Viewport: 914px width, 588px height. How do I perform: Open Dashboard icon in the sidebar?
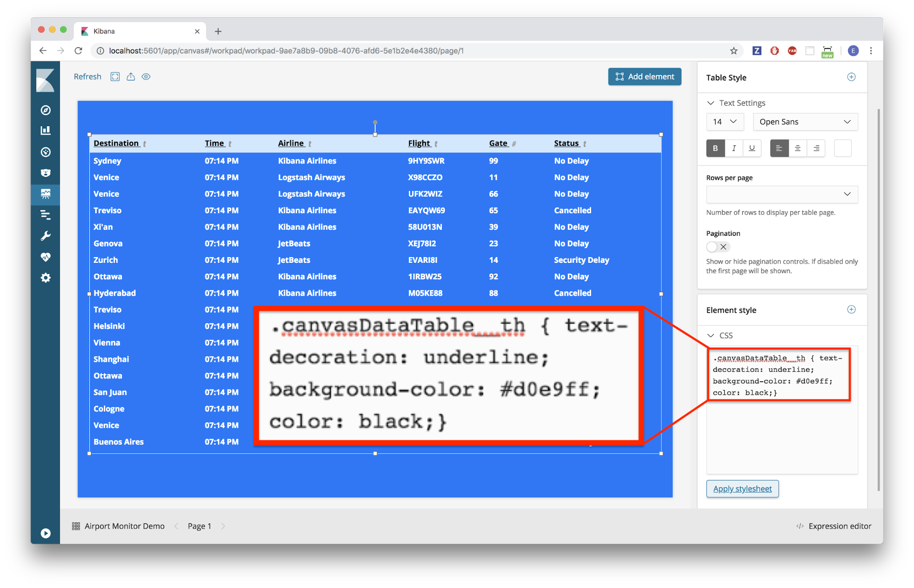click(x=45, y=152)
